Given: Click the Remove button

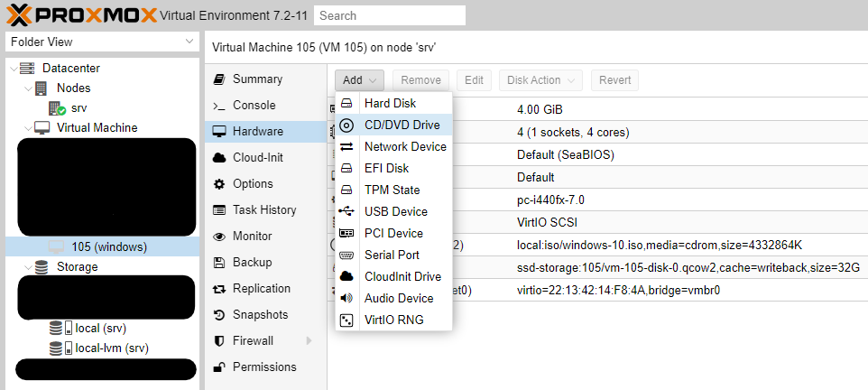Looking at the screenshot, I should coord(420,80).
